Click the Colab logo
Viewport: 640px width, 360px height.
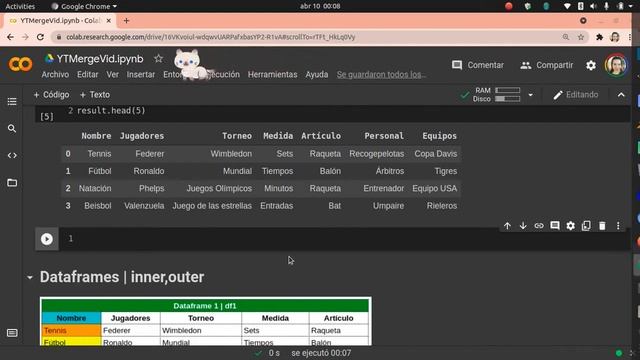[20, 64]
